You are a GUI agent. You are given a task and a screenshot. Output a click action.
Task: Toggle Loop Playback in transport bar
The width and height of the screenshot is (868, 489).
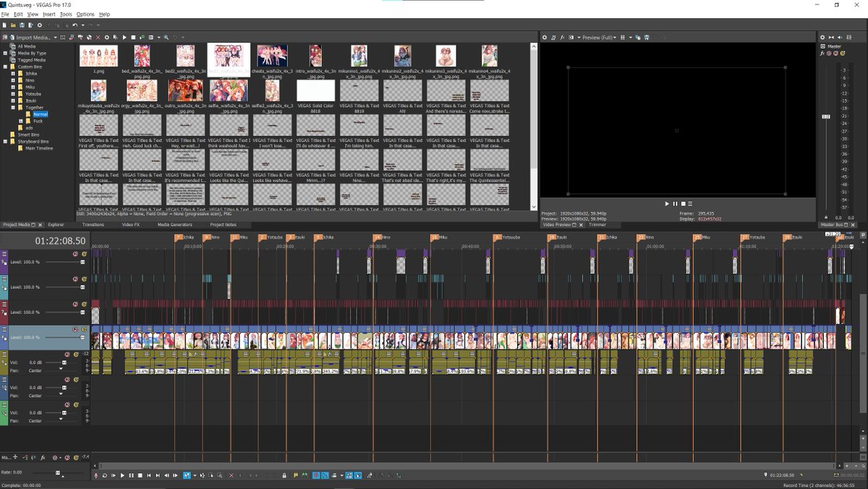point(105,475)
